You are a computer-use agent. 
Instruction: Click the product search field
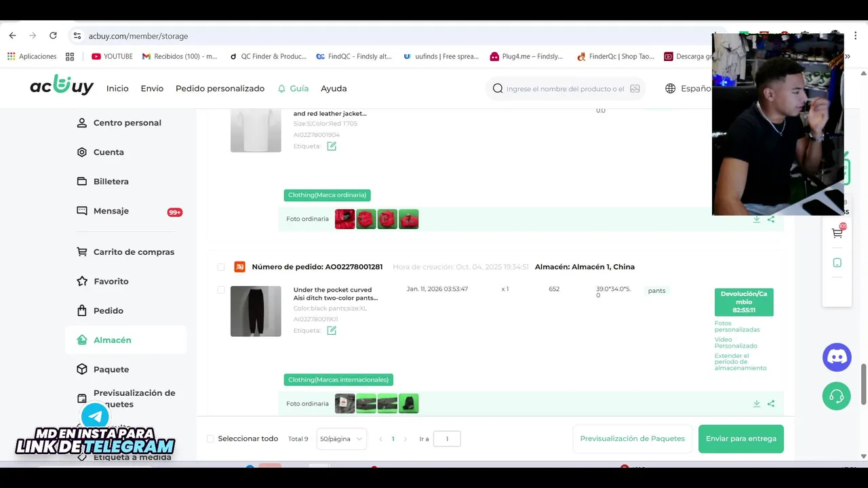pos(565,89)
